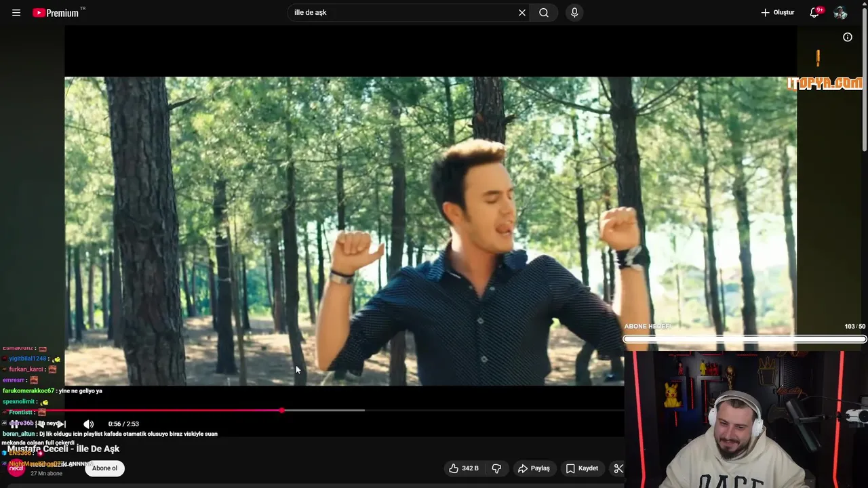Mute the video volume
The image size is (868, 488).
point(88,424)
